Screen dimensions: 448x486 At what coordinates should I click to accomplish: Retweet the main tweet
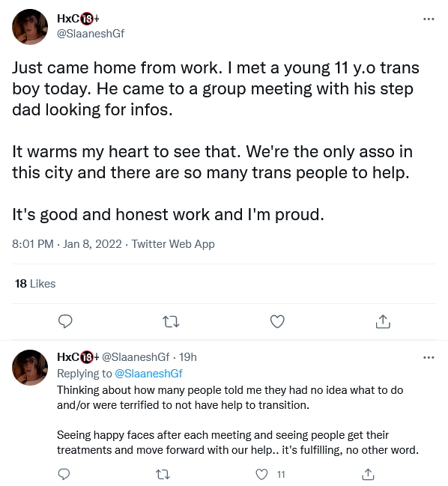tap(171, 322)
